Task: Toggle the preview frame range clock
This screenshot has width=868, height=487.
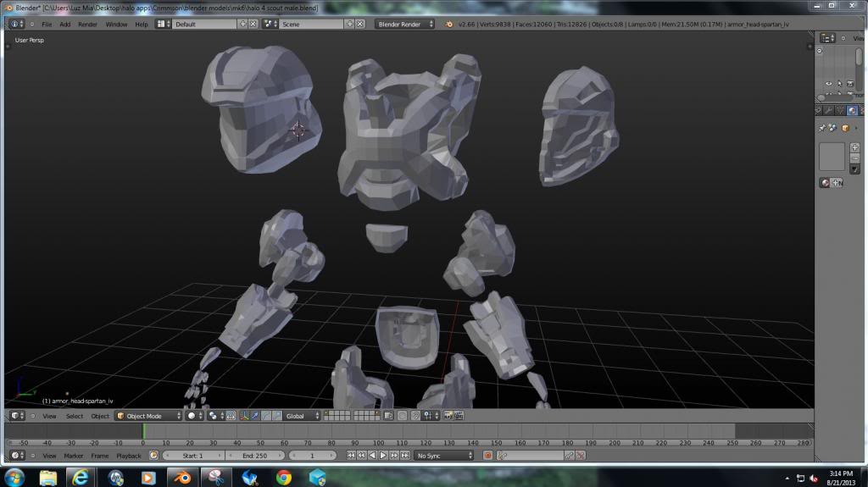Action: tap(154, 456)
